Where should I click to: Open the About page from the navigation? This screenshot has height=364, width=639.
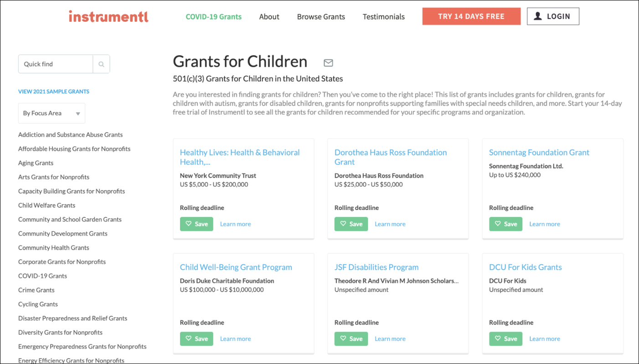[x=269, y=16]
